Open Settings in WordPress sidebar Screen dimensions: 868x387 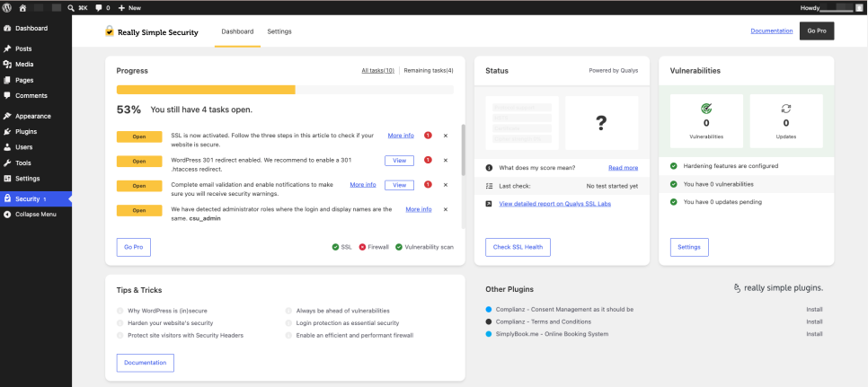coord(27,179)
